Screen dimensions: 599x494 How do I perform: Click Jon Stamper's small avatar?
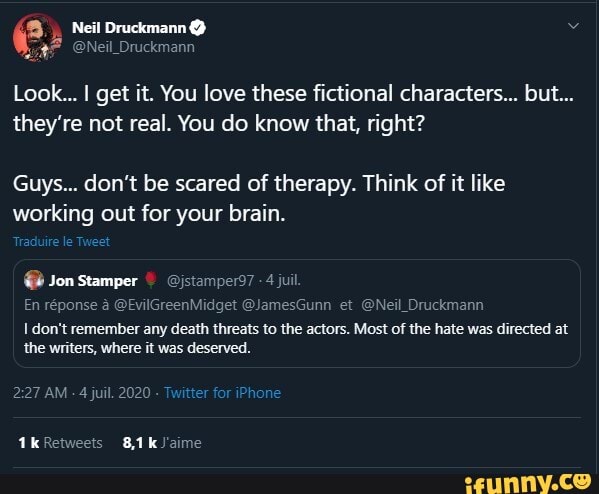tap(34, 280)
